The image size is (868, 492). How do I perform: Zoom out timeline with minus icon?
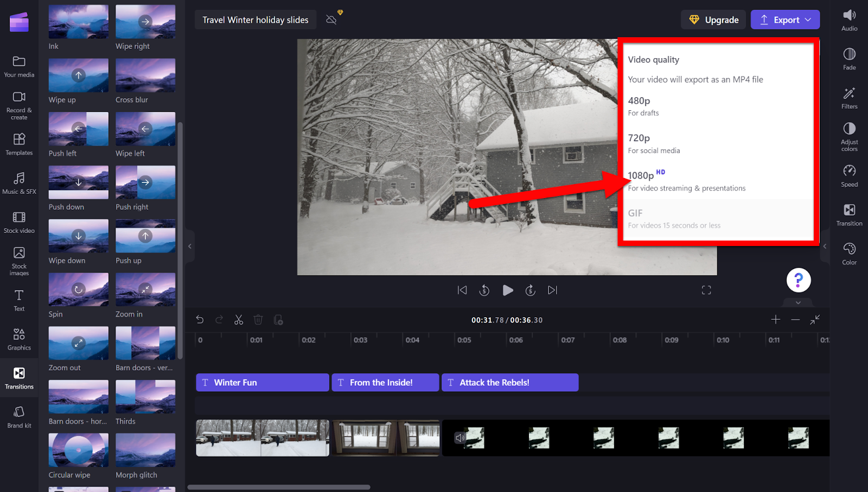click(795, 320)
